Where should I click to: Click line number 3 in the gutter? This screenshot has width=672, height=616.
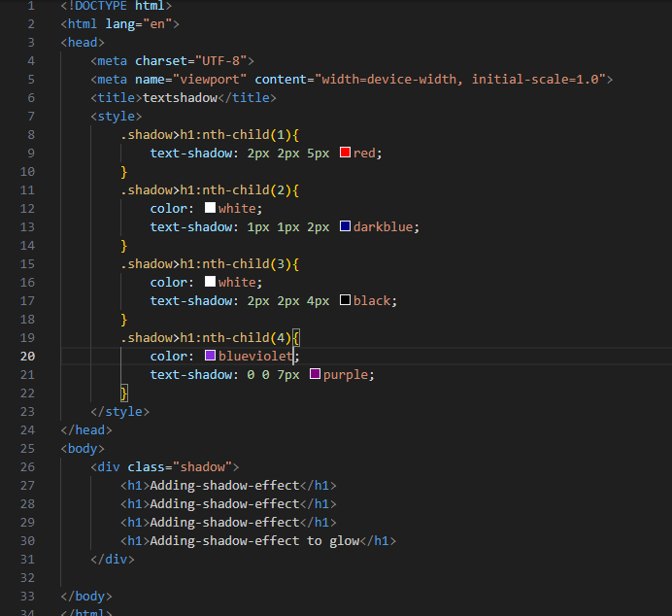click(31, 43)
